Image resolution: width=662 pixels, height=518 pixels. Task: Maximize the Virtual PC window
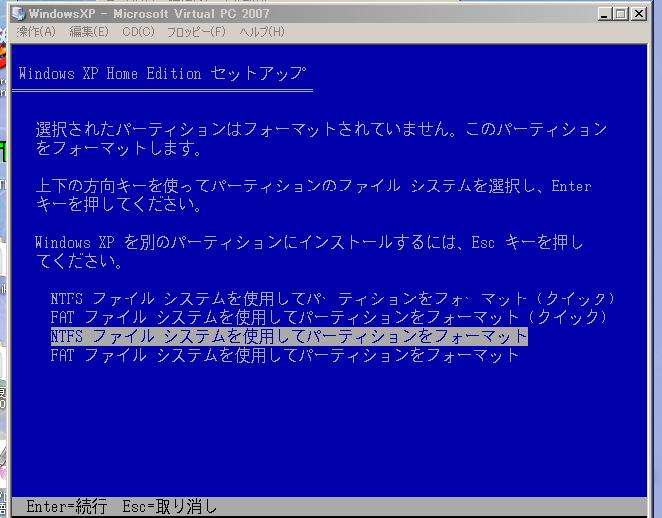621,14
